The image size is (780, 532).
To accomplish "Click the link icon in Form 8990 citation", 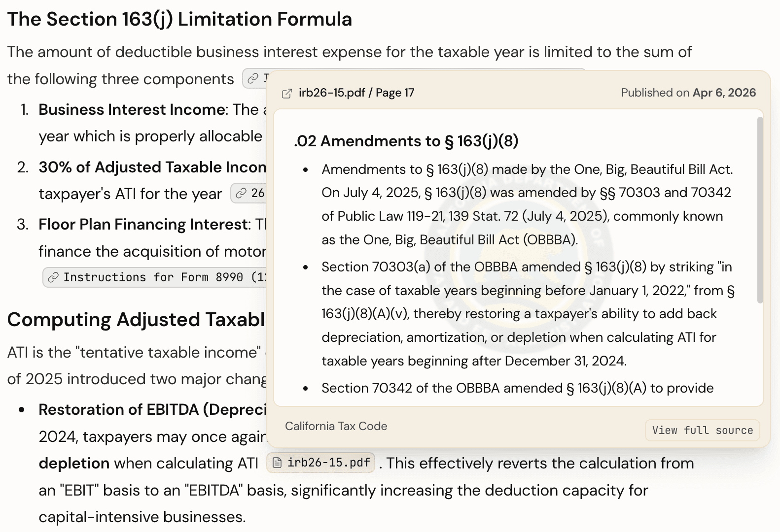I will click(x=53, y=278).
